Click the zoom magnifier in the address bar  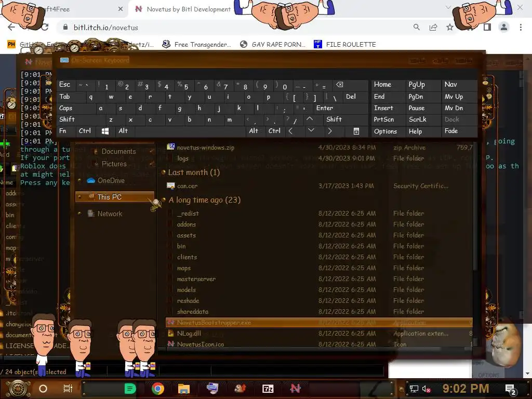click(x=416, y=27)
